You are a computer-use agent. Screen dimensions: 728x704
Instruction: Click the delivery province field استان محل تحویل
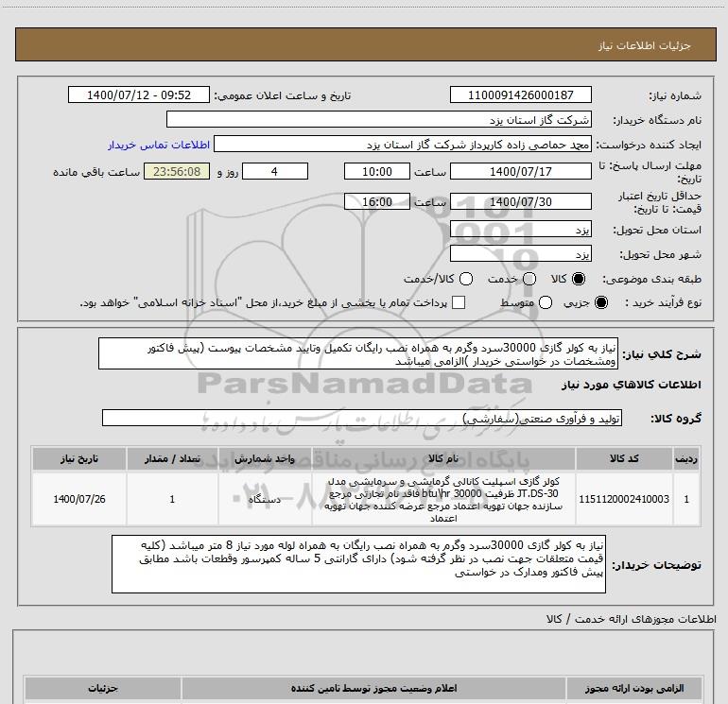tap(520, 230)
